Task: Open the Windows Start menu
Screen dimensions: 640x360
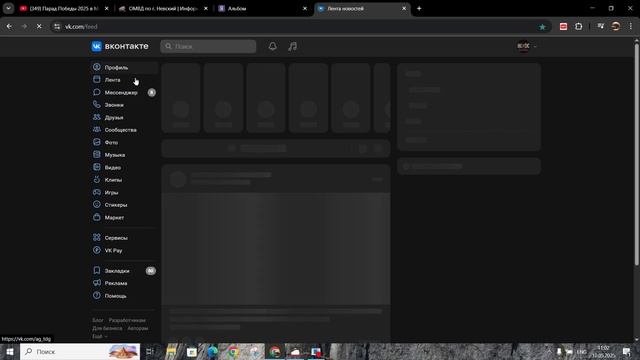Action: pyautogui.click(x=10, y=351)
